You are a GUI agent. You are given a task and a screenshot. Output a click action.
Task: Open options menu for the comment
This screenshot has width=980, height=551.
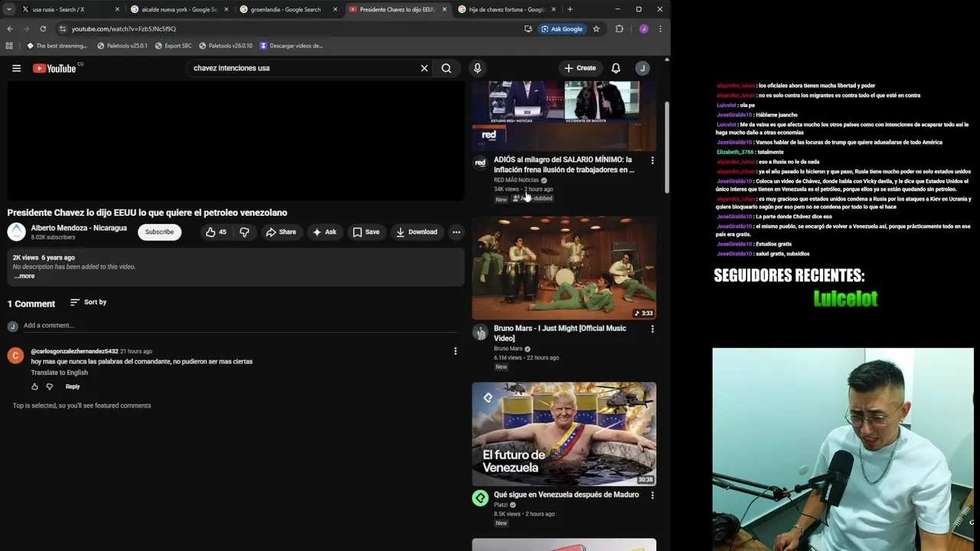click(456, 351)
